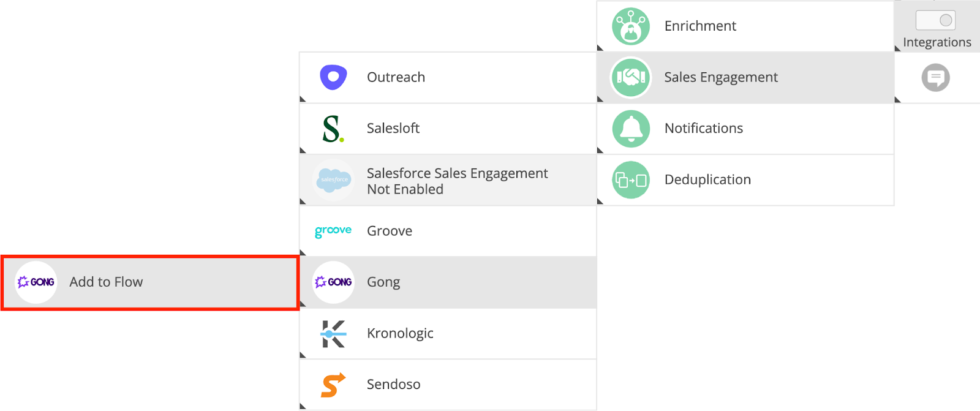Viewport: 980px width, 411px height.
Task: Toggle the Integrations switch
Action: tap(935, 20)
